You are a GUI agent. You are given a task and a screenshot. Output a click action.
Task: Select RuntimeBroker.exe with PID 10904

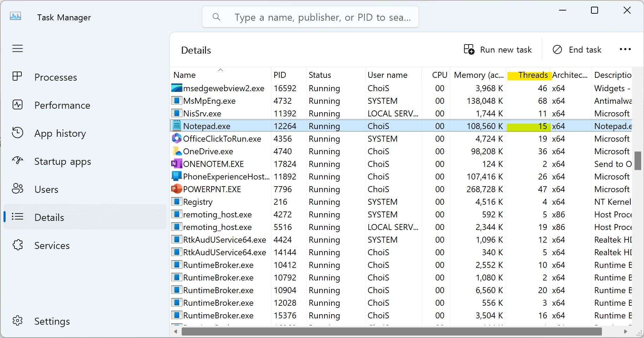click(401, 290)
